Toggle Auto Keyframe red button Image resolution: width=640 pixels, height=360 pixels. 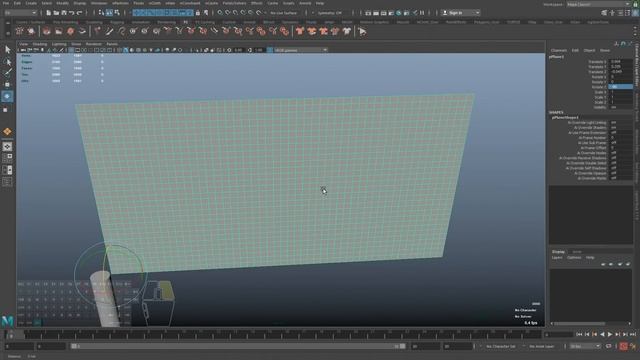623,346
